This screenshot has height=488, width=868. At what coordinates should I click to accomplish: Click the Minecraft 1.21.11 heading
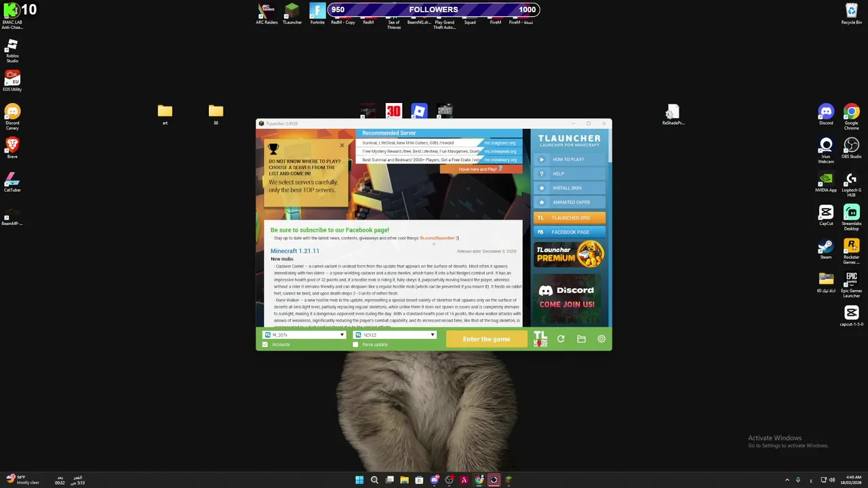pyautogui.click(x=295, y=251)
